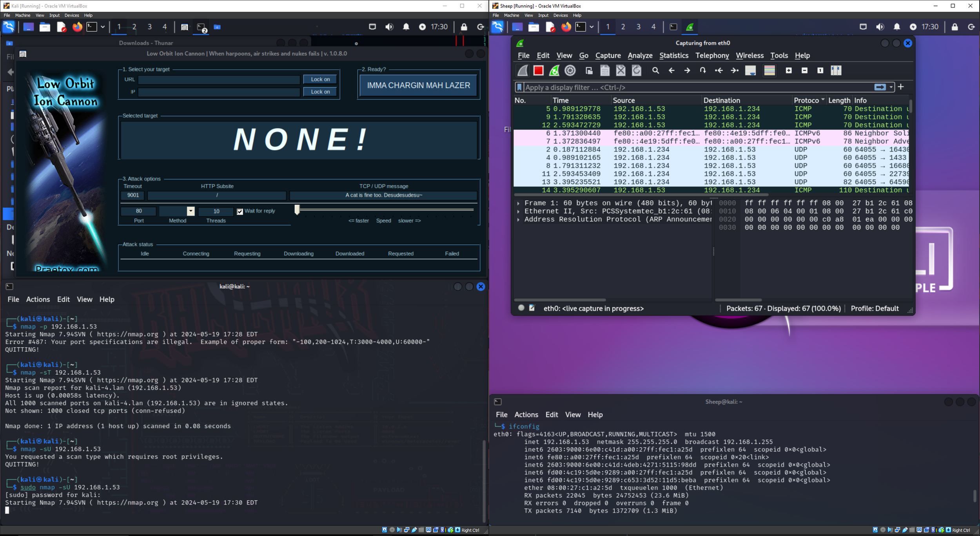Zoom in on packet text

[x=789, y=71]
